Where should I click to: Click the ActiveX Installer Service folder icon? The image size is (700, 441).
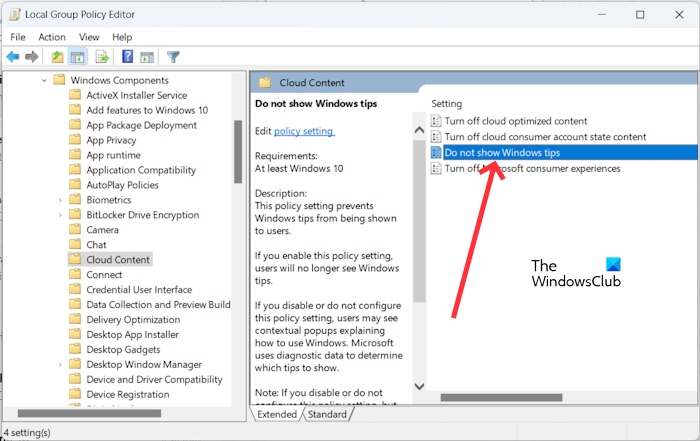75,95
